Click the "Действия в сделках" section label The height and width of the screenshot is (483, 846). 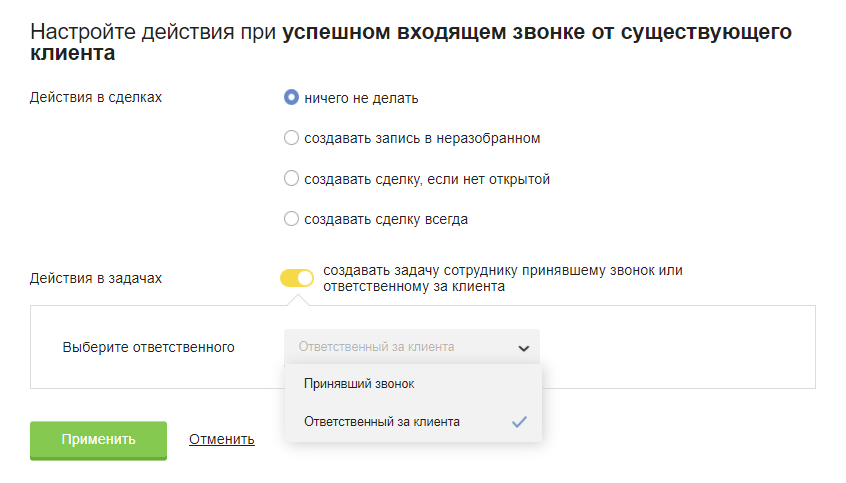tap(96, 98)
